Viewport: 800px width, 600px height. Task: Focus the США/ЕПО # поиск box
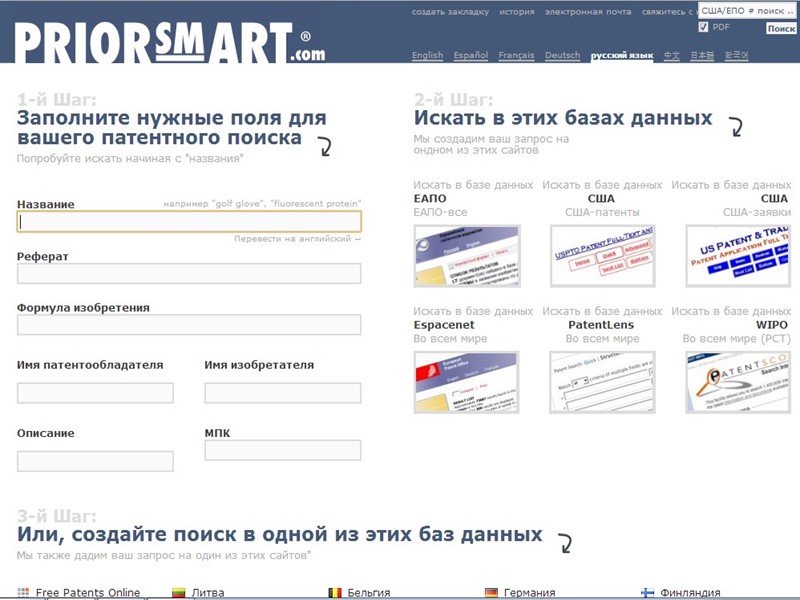tap(747, 11)
